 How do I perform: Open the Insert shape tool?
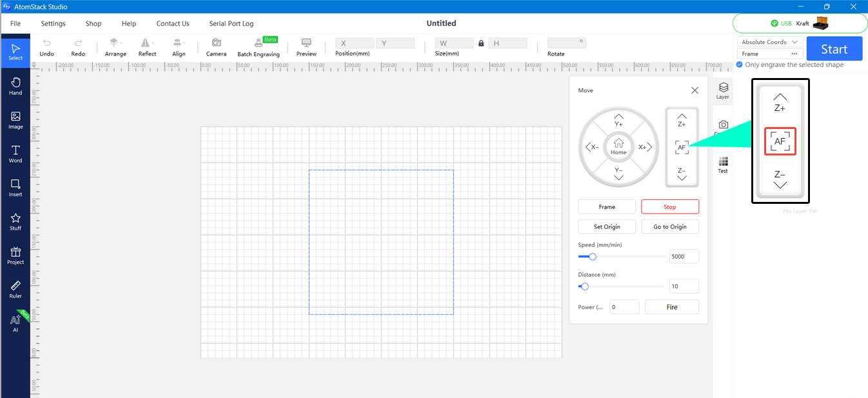[x=15, y=188]
